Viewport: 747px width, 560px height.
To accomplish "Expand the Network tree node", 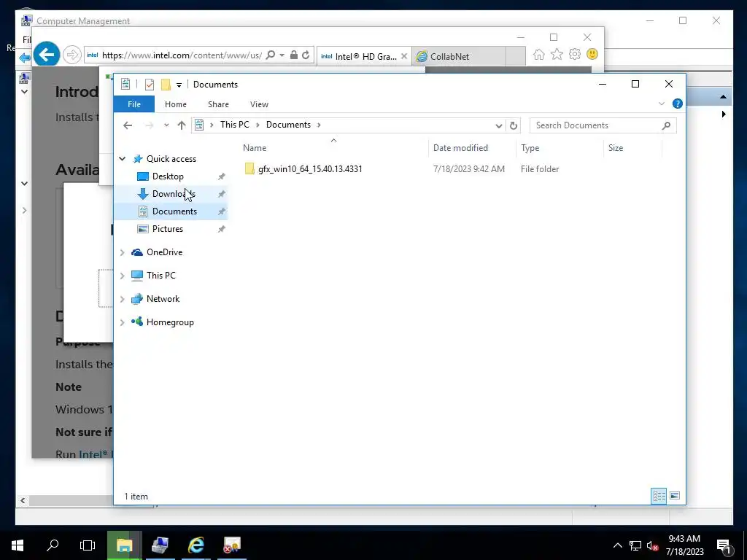I will 122,299.
